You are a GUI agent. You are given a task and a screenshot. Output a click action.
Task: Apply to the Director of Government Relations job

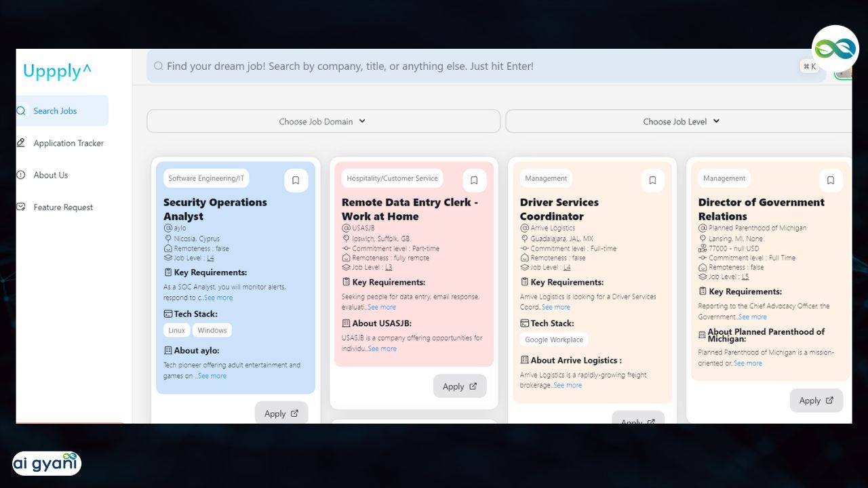(816, 401)
